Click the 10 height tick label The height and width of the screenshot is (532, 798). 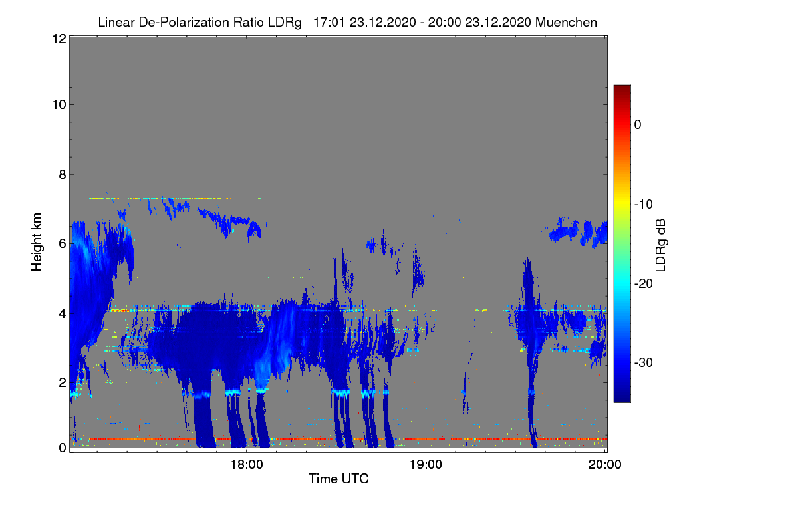tap(59, 104)
